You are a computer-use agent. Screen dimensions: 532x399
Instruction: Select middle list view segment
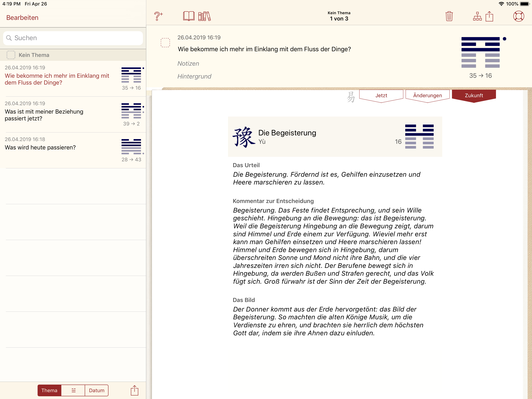click(x=73, y=390)
